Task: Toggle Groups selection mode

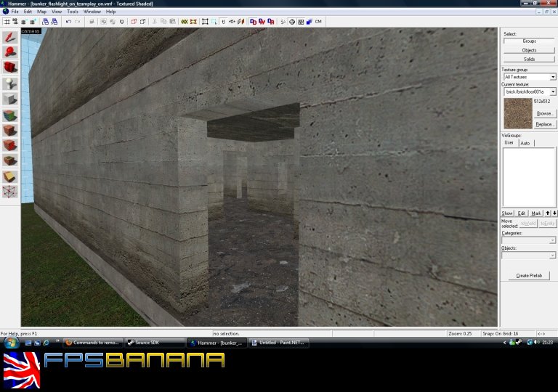Action: (x=529, y=41)
